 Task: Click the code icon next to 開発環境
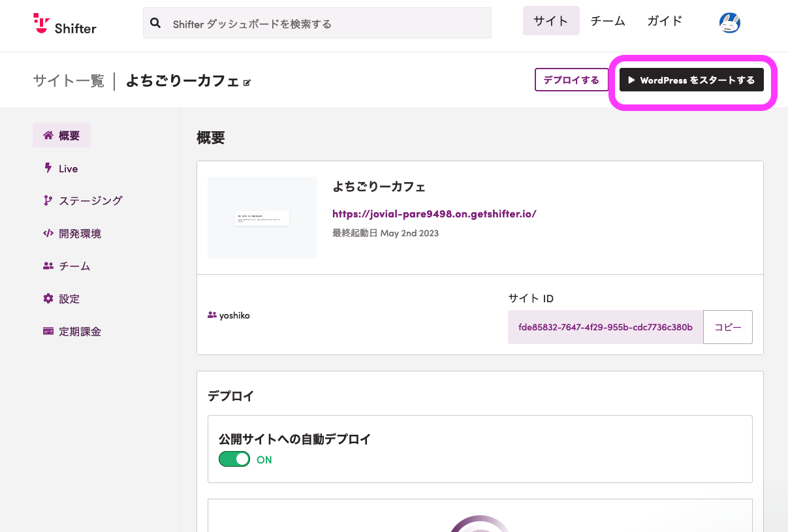[x=48, y=234]
